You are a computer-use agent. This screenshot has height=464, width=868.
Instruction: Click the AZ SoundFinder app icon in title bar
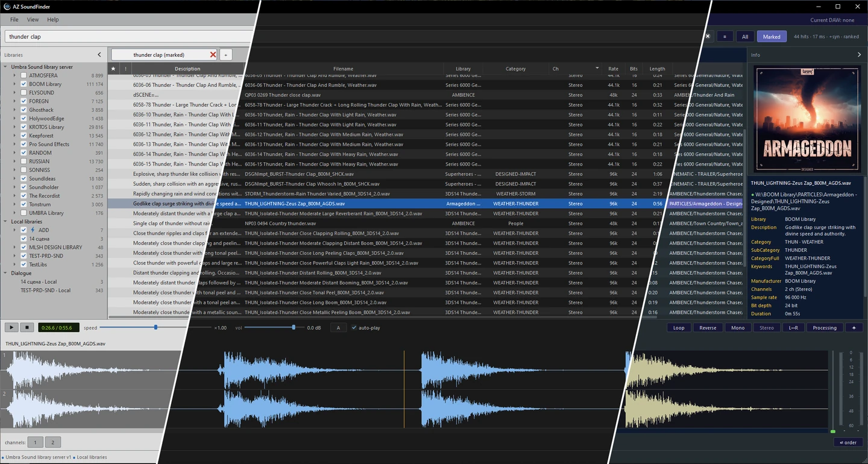(x=7, y=6)
